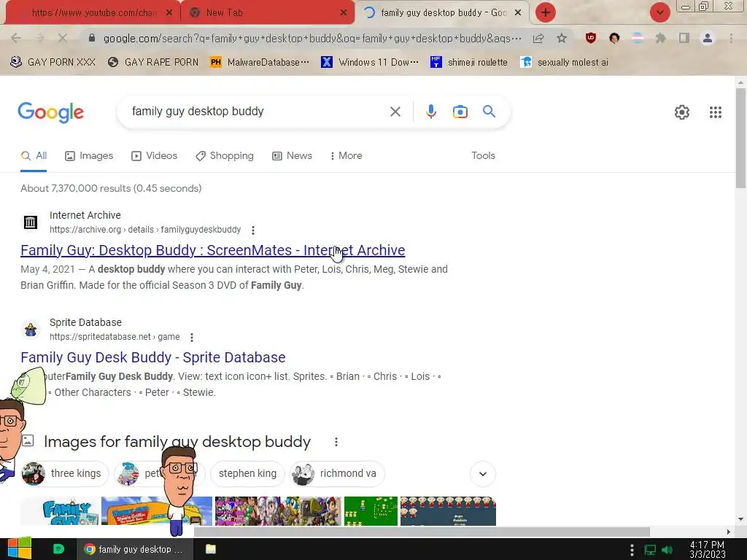The image size is (747, 560).
Task: Select the stephen king image chip
Action: coord(247,473)
